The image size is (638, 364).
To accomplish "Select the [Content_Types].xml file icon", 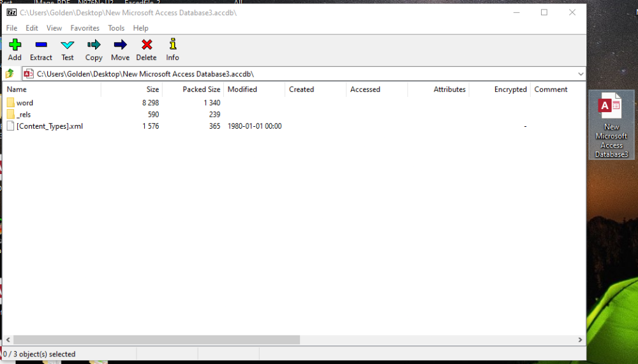I will pos(11,126).
